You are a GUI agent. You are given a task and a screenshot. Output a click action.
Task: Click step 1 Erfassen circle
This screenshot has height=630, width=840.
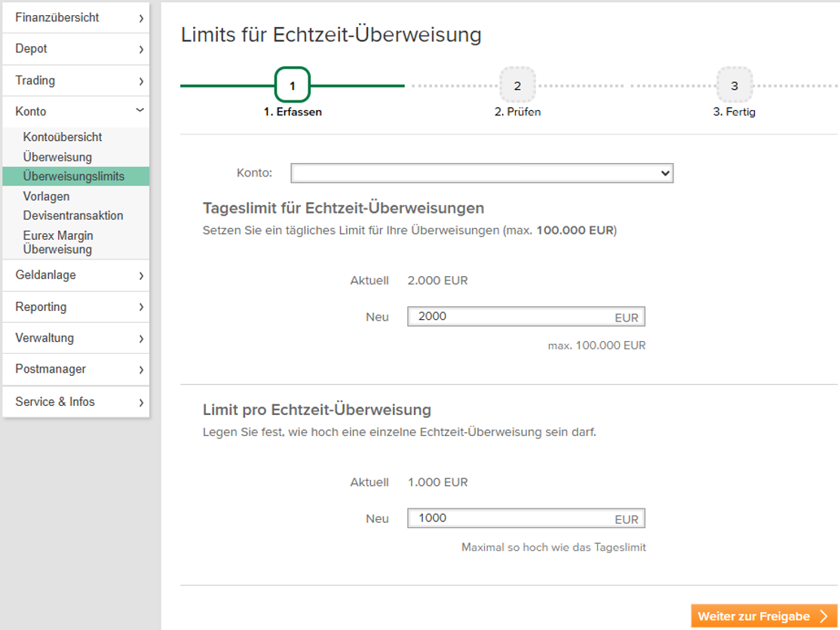[x=293, y=85]
